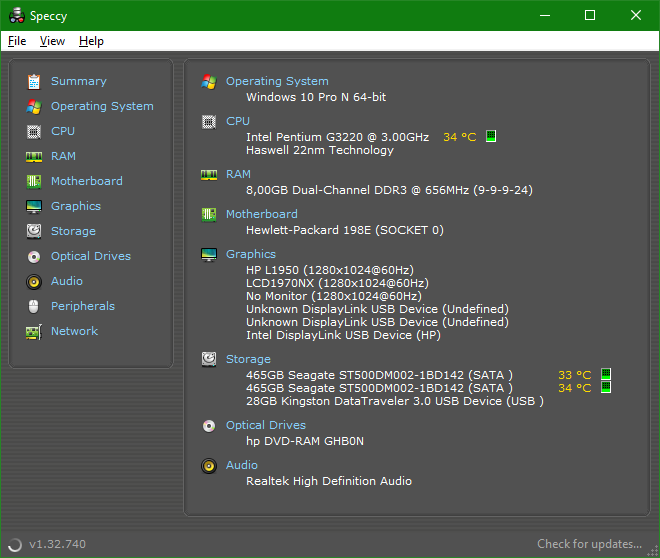Open the RAM heading link in summary
The height and width of the screenshot is (558, 660).
click(238, 174)
